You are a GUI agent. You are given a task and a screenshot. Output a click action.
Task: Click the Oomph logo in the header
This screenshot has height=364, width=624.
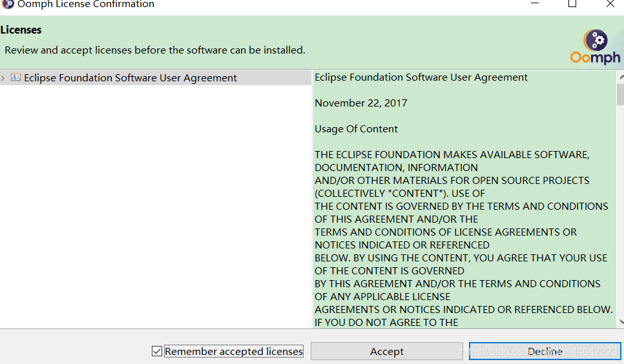click(x=595, y=46)
